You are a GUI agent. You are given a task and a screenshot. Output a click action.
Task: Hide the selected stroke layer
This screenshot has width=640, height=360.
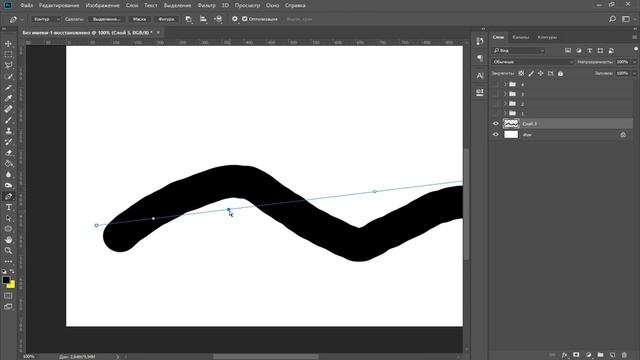496,124
